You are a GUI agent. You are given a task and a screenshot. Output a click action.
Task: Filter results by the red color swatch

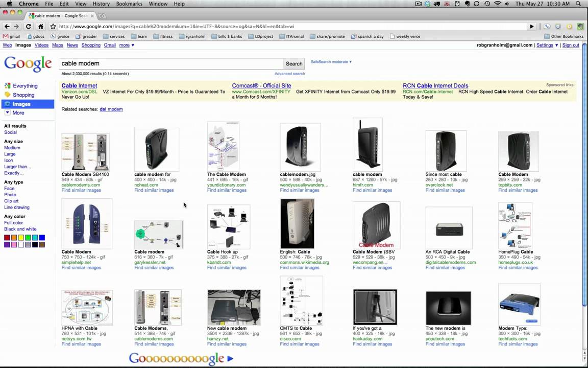pos(7,238)
